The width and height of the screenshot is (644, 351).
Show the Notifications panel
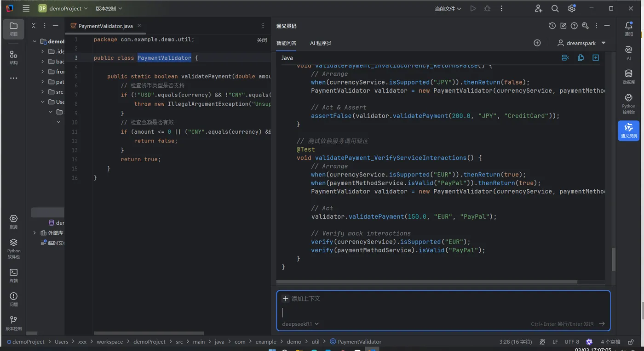coord(628,28)
